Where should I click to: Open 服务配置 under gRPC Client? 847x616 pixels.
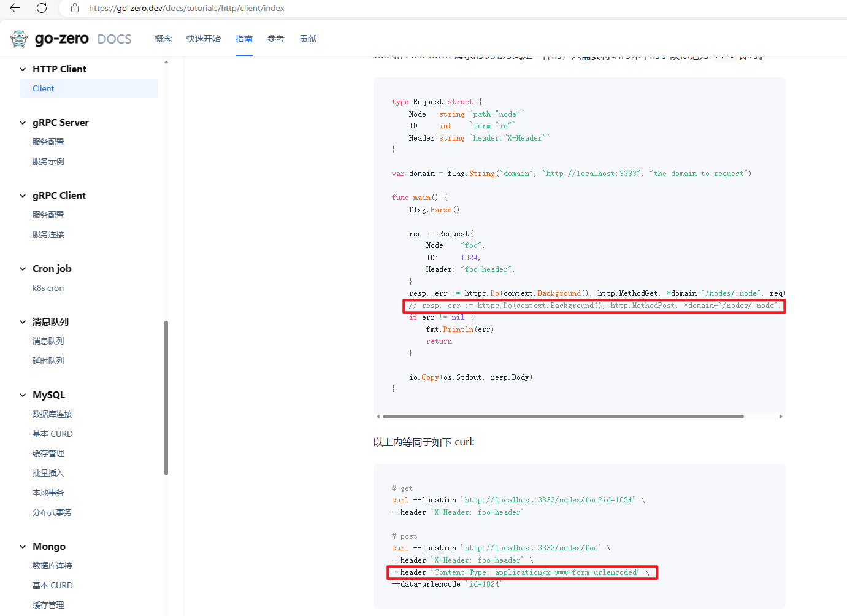[x=48, y=215]
